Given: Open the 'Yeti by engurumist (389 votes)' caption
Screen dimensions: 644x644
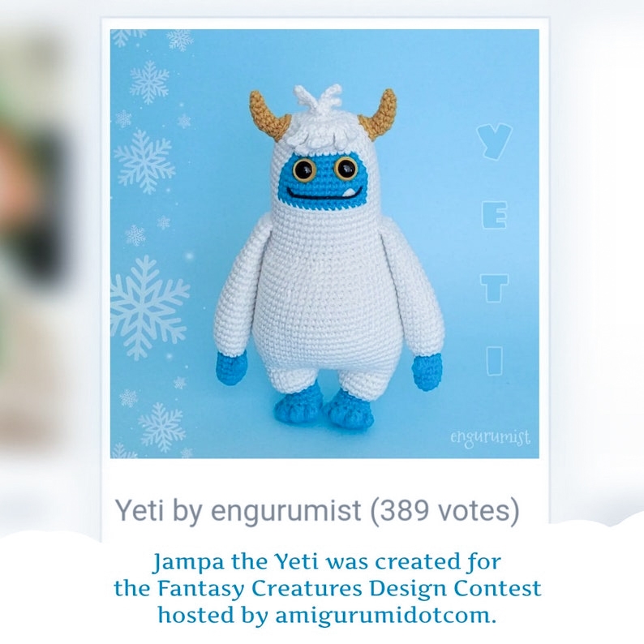Looking at the screenshot, I should click(x=317, y=510).
